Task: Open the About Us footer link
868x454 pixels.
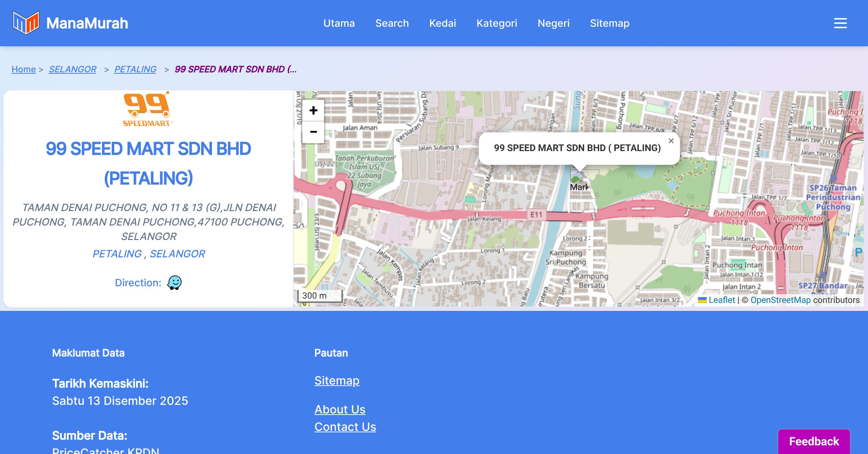Action: (340, 409)
